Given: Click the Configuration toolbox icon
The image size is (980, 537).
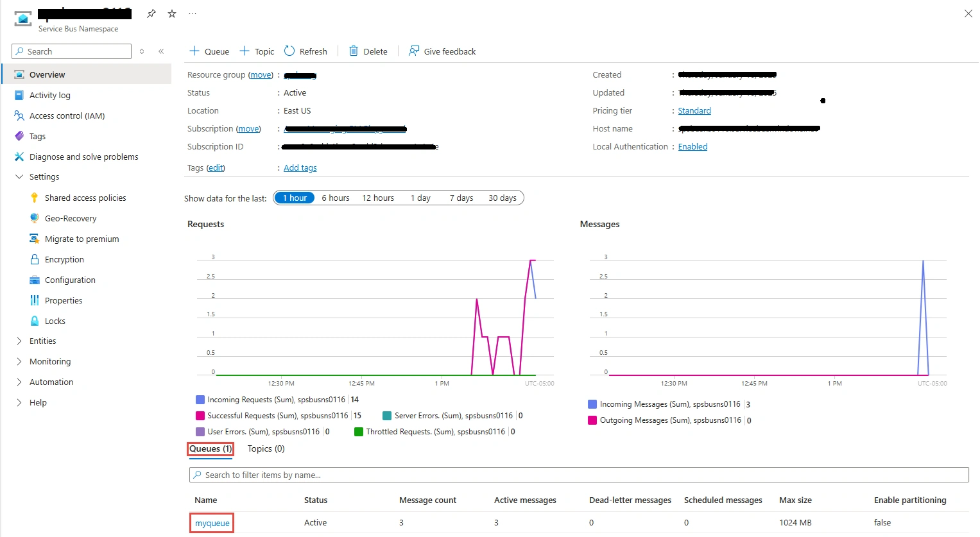Looking at the screenshot, I should pyautogui.click(x=35, y=280).
